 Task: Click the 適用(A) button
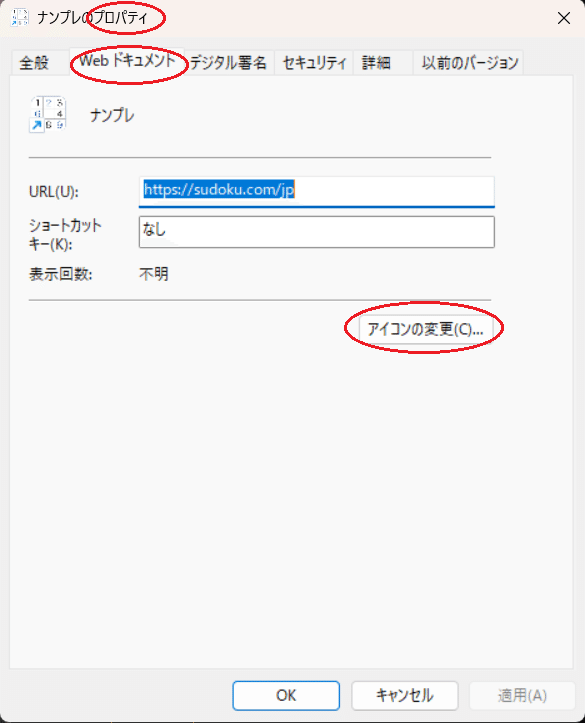click(x=522, y=695)
